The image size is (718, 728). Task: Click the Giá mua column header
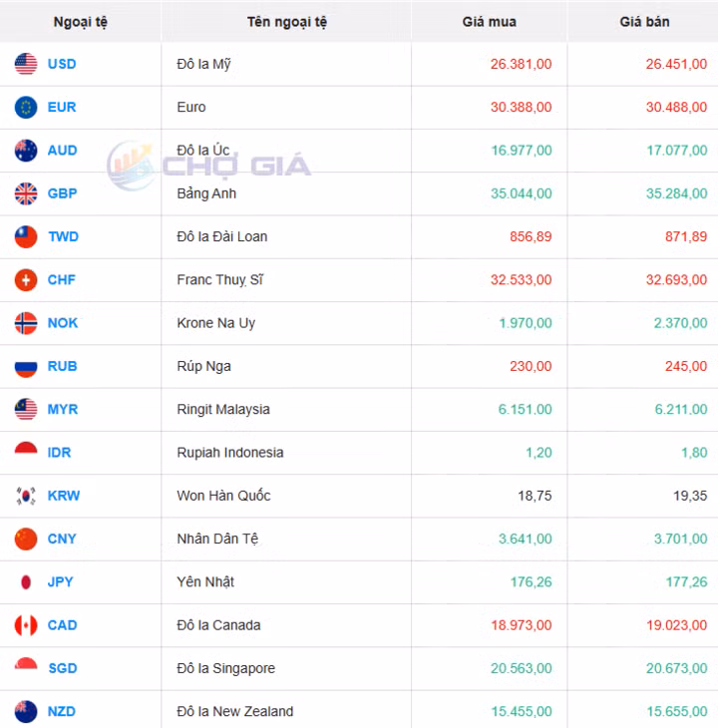(490, 21)
